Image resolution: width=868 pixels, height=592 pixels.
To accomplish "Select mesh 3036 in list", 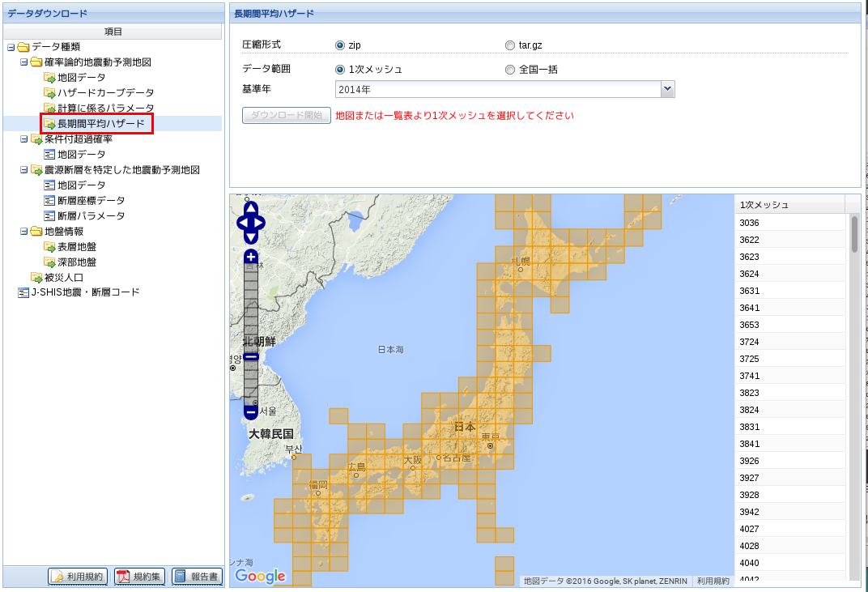I will [790, 223].
